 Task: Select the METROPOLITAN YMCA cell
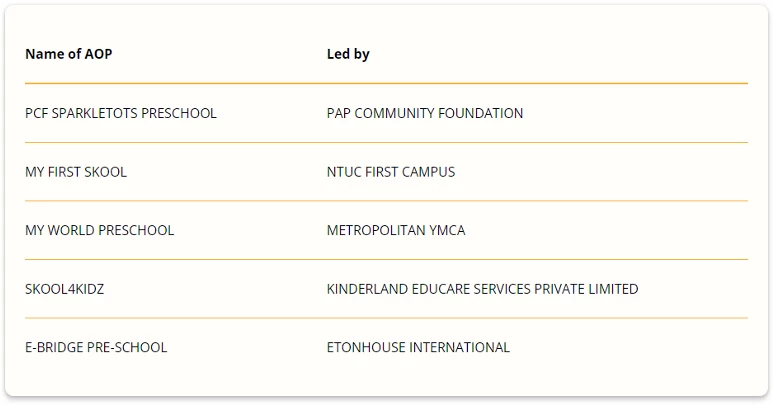[x=396, y=230]
